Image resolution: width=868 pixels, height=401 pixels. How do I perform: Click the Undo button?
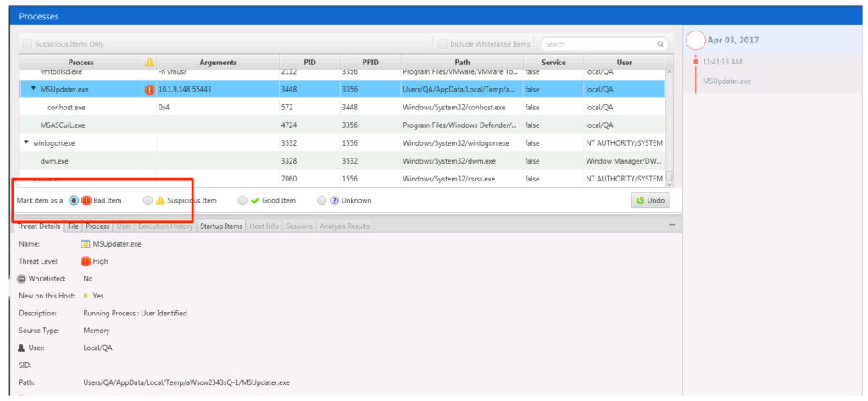click(x=650, y=200)
